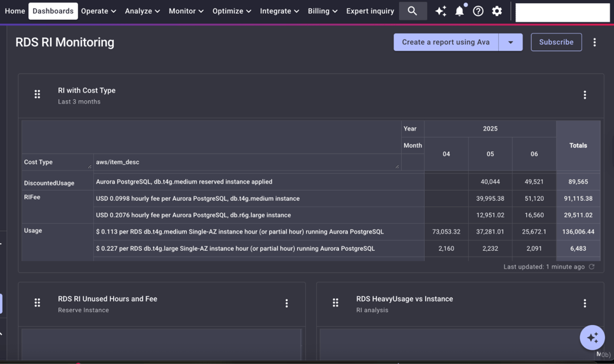Click the RDS RI Monitoring page title
The height and width of the screenshot is (364, 614).
[x=65, y=42]
